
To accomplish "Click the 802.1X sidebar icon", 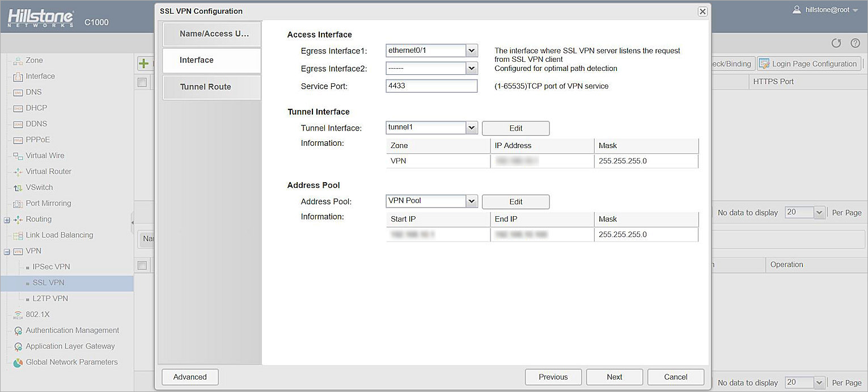I will (18, 315).
